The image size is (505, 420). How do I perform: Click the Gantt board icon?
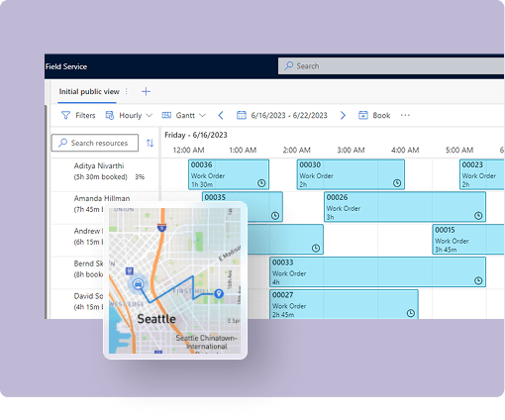pyautogui.click(x=166, y=115)
